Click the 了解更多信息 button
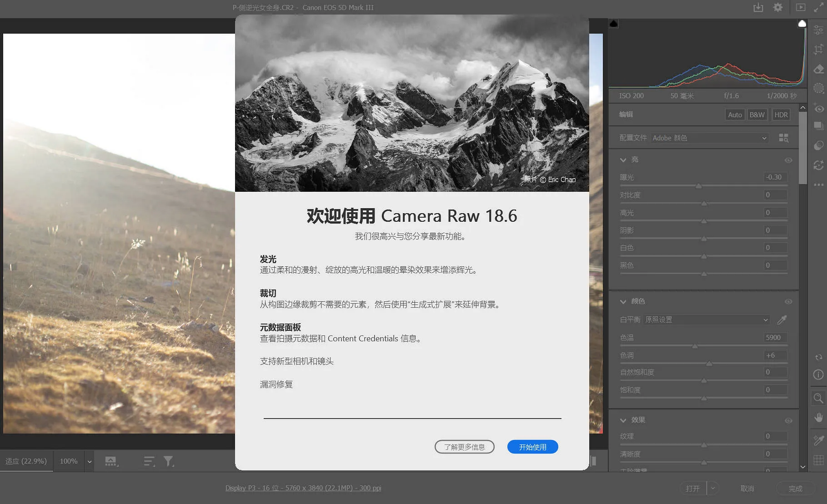Image resolution: width=827 pixels, height=504 pixels. 464,447
